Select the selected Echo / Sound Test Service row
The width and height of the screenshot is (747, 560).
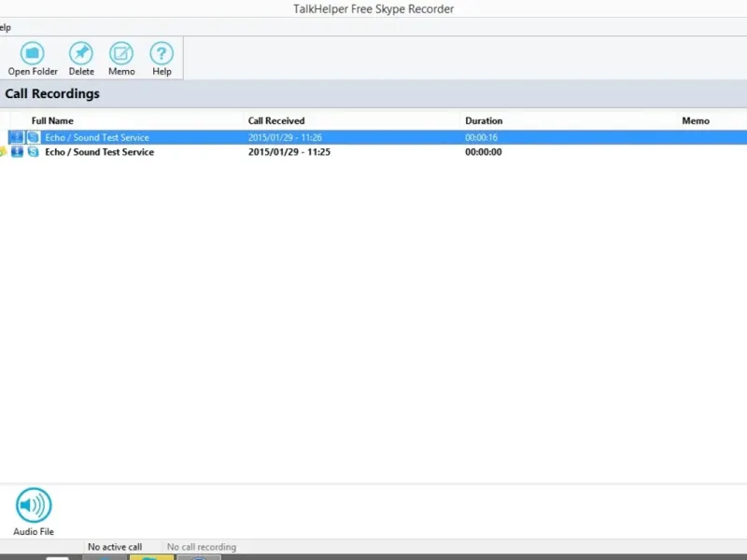coord(373,137)
